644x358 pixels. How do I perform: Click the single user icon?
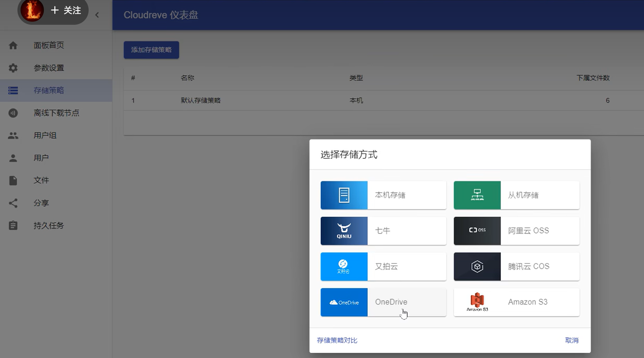13,158
